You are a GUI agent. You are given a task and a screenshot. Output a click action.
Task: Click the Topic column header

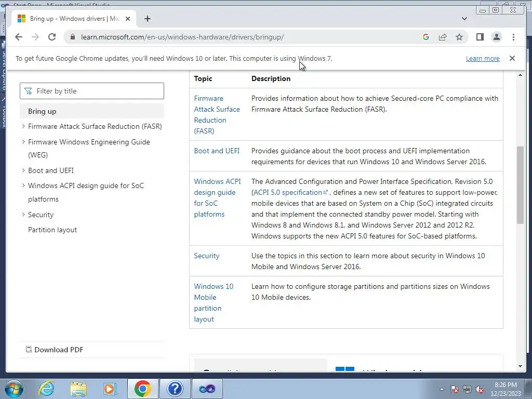pyautogui.click(x=203, y=78)
